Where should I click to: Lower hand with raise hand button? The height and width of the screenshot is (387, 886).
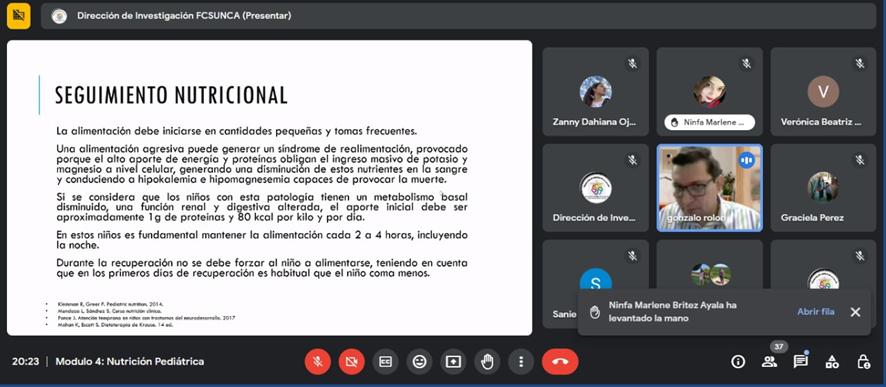click(487, 362)
